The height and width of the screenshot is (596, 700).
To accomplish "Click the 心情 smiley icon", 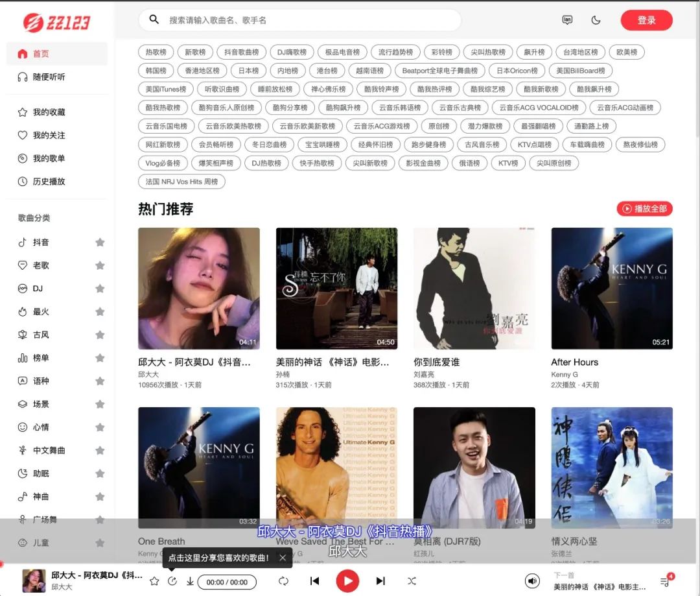I will pyautogui.click(x=22, y=427).
